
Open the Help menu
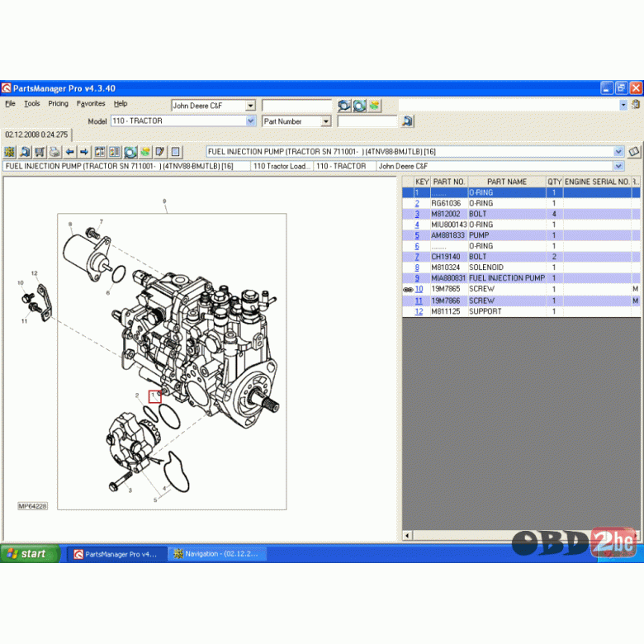121,103
